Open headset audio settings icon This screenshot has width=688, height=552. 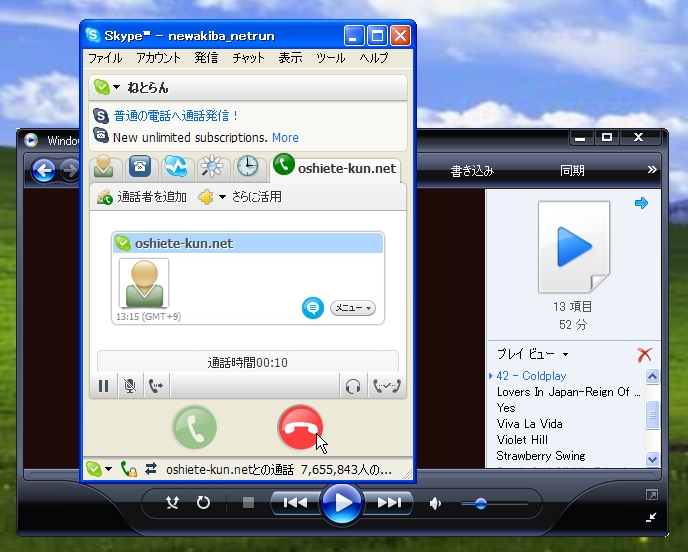pyautogui.click(x=353, y=386)
